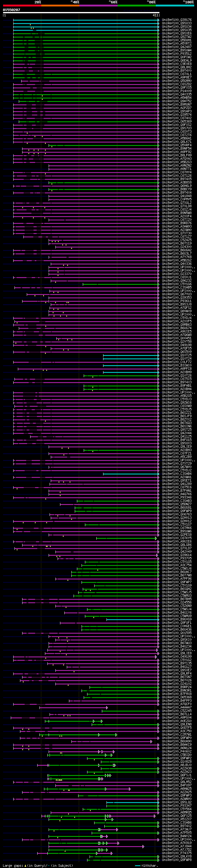This screenshot has width=197, height=868.
Task: Select the UniRef100_B8ZYX2 entry
Action: [177, 419]
